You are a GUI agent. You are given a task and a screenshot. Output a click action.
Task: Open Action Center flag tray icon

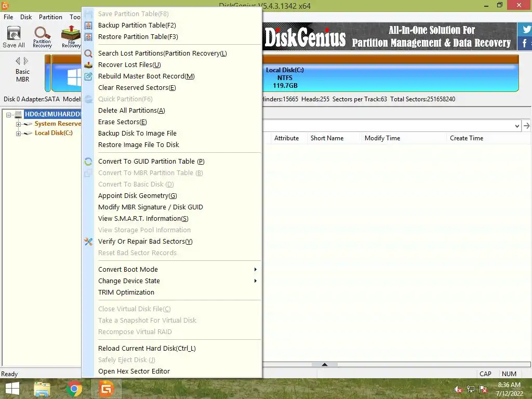pyautogui.click(x=483, y=389)
